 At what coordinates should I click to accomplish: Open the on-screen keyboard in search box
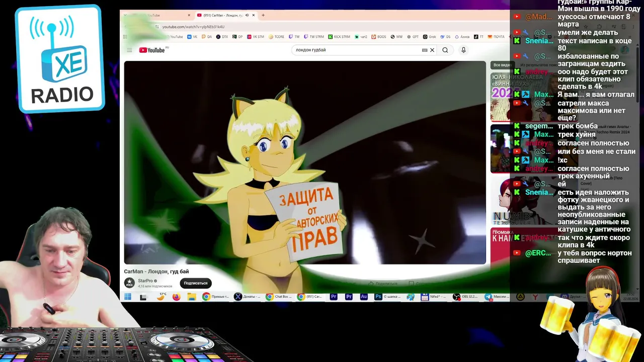425,50
